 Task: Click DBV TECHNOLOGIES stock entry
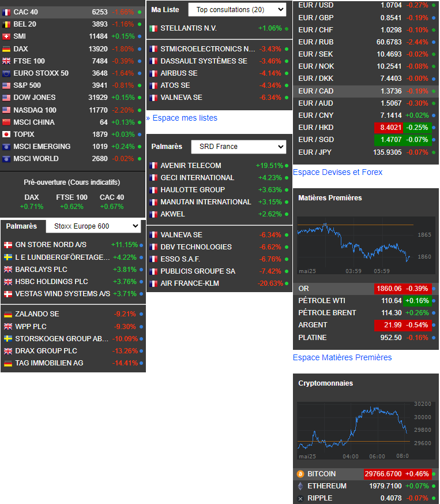click(196, 247)
